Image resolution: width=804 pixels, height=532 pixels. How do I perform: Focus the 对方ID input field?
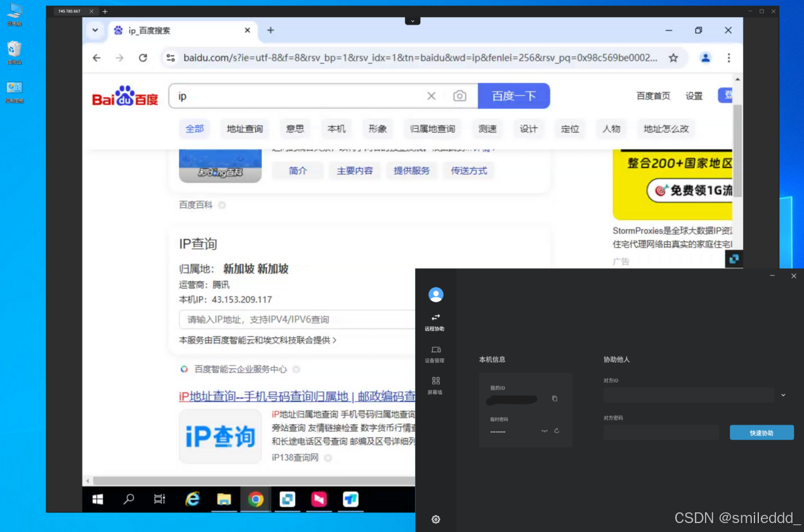pyautogui.click(x=689, y=395)
